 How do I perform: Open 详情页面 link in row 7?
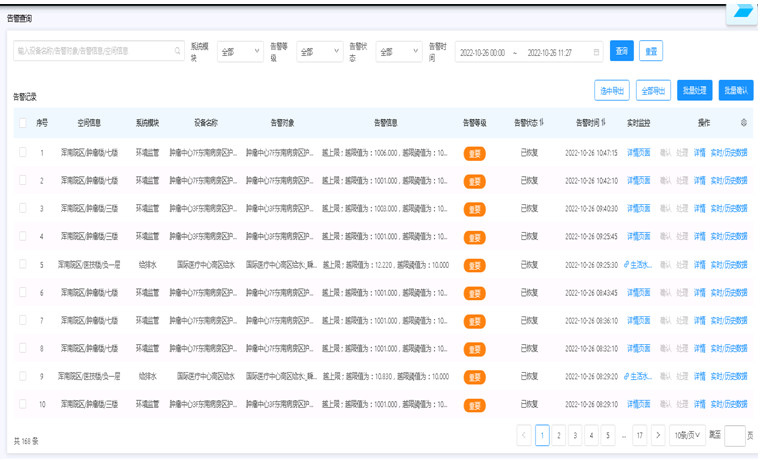coord(638,321)
